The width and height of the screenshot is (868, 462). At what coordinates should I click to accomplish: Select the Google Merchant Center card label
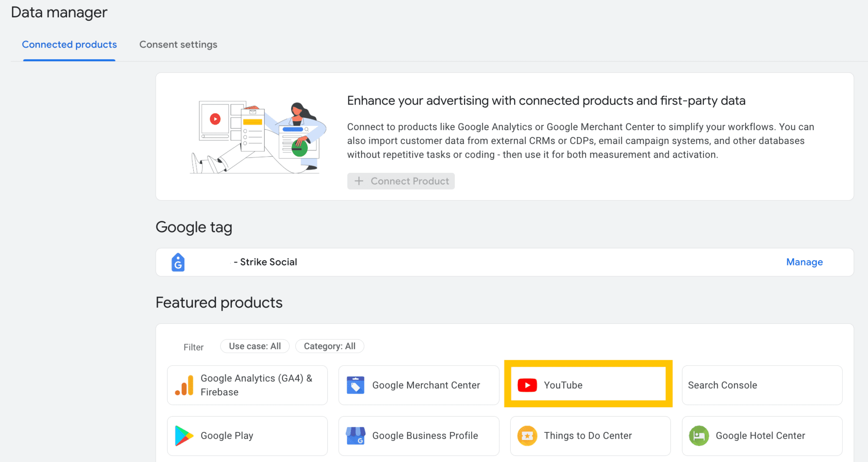pos(426,385)
